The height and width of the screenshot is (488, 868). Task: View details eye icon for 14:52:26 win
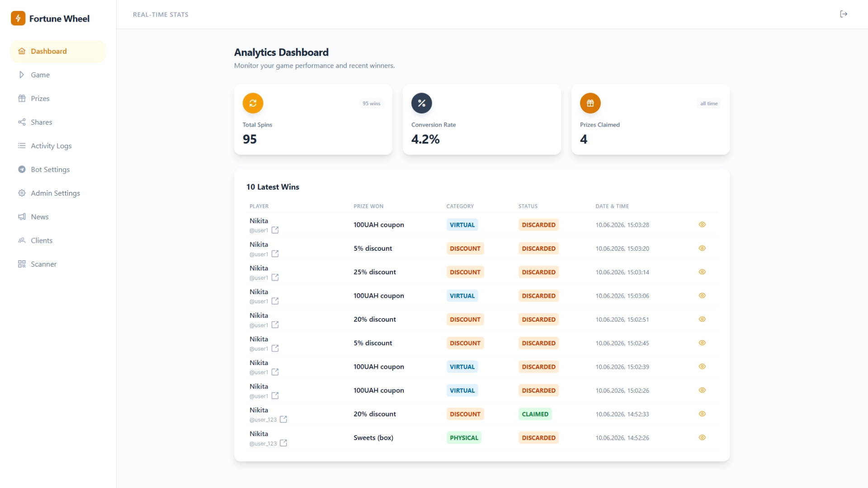click(x=702, y=437)
